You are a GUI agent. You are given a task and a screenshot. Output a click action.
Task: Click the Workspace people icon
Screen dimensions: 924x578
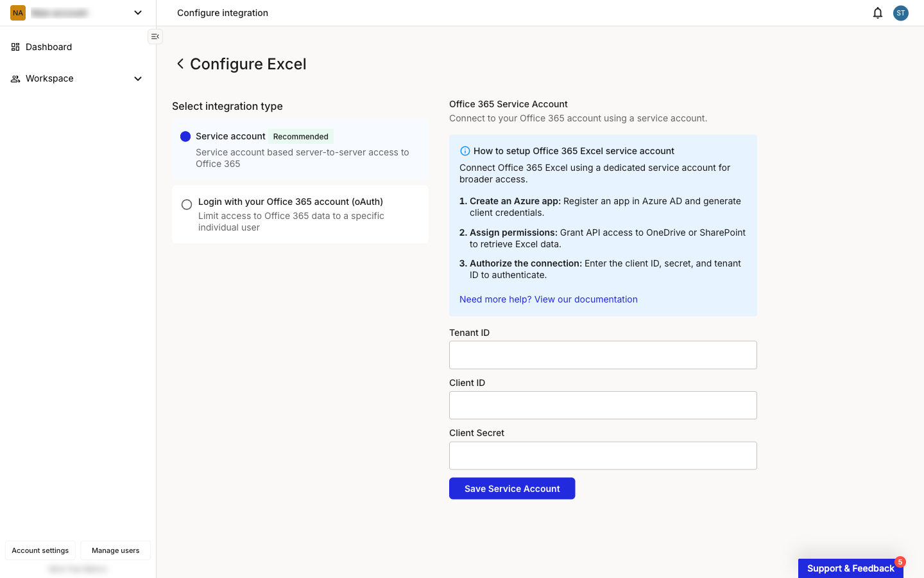point(15,78)
